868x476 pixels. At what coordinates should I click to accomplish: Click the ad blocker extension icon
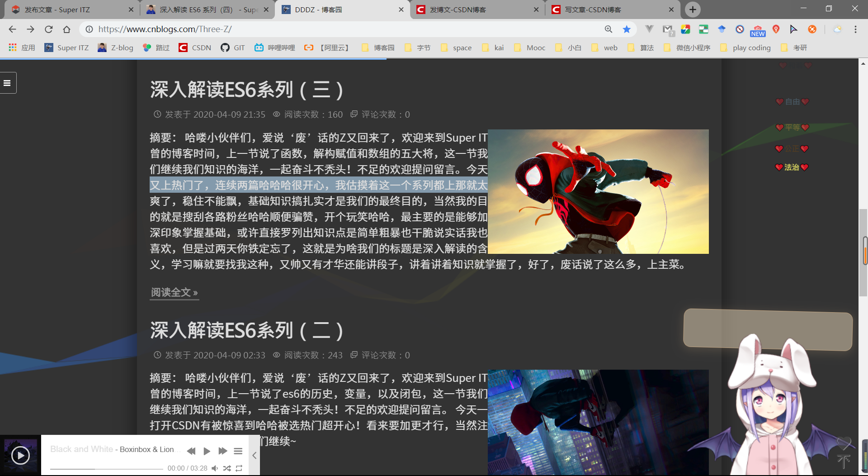pos(739,29)
